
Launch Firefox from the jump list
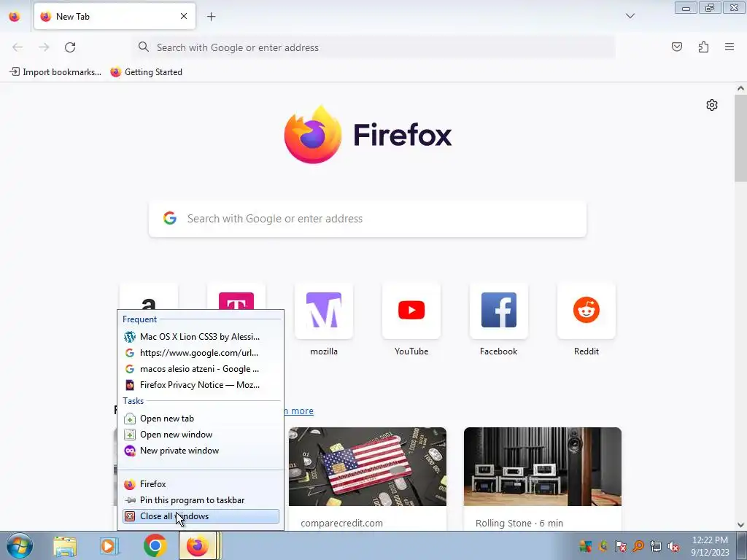[201, 484]
